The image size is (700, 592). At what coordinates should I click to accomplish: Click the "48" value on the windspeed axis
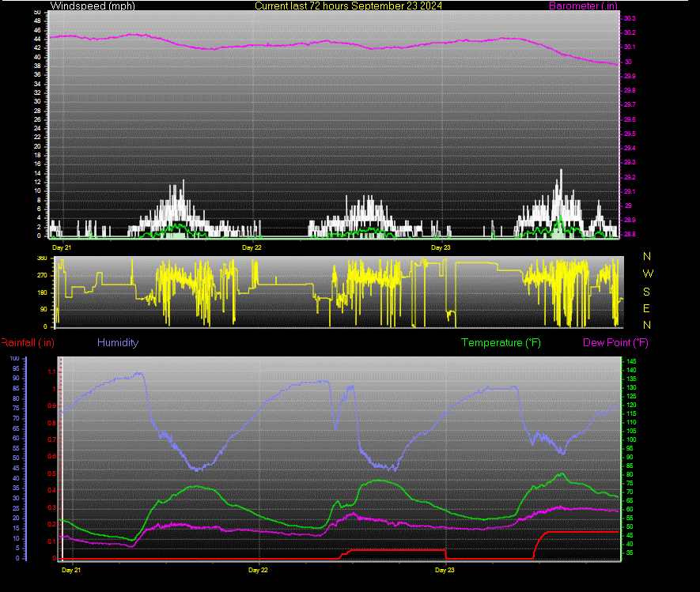click(37, 21)
